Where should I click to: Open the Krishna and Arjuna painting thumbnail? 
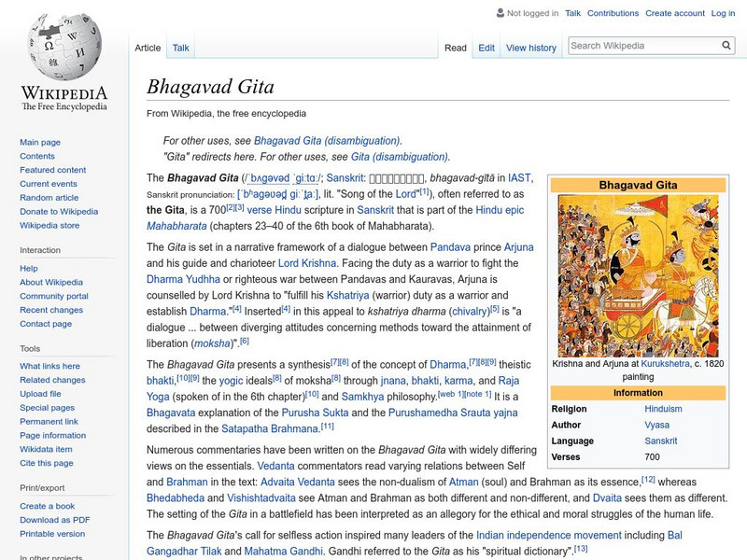coord(638,275)
